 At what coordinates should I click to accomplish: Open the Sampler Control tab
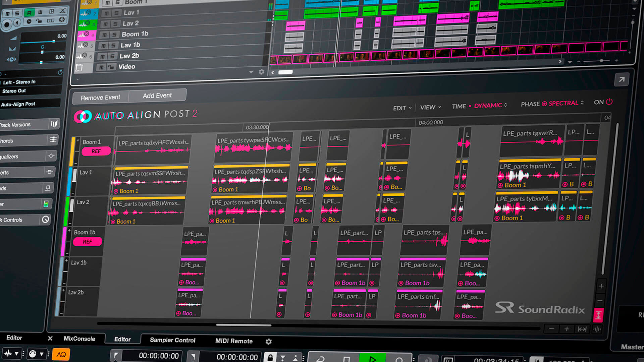click(x=172, y=340)
